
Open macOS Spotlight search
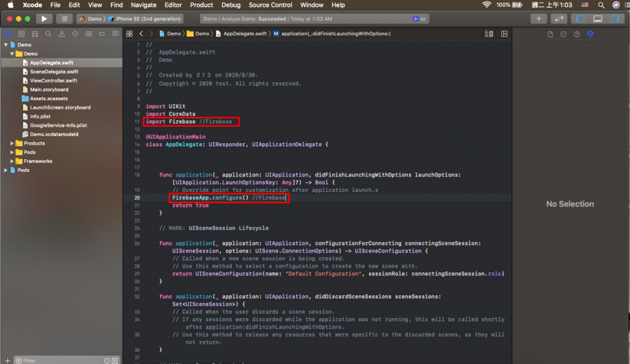[x=601, y=5]
